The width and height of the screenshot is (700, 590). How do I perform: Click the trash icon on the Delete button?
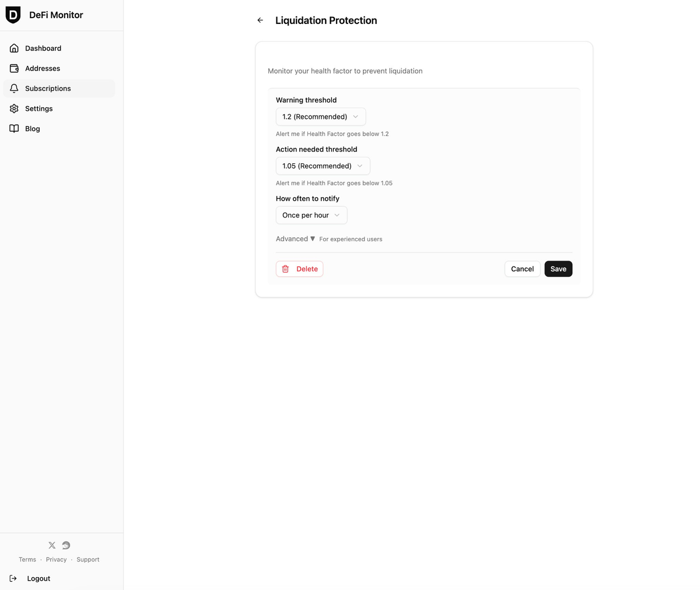(285, 269)
